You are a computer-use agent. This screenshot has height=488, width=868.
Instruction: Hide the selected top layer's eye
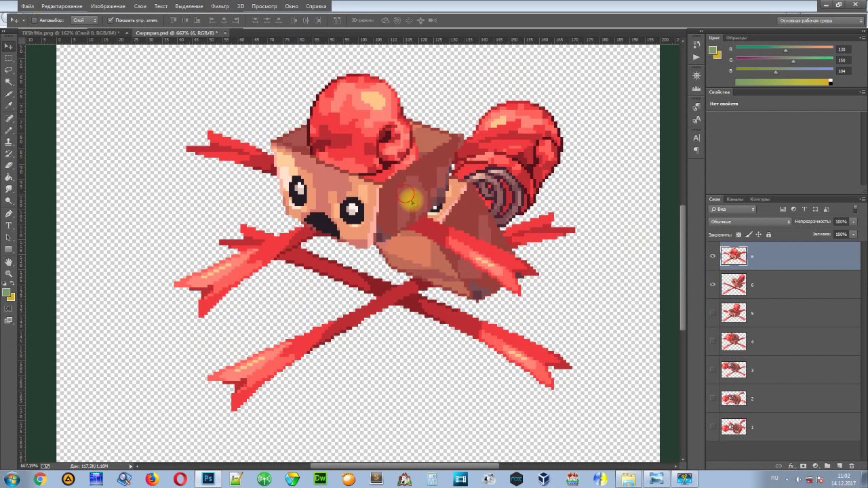pyautogui.click(x=713, y=256)
